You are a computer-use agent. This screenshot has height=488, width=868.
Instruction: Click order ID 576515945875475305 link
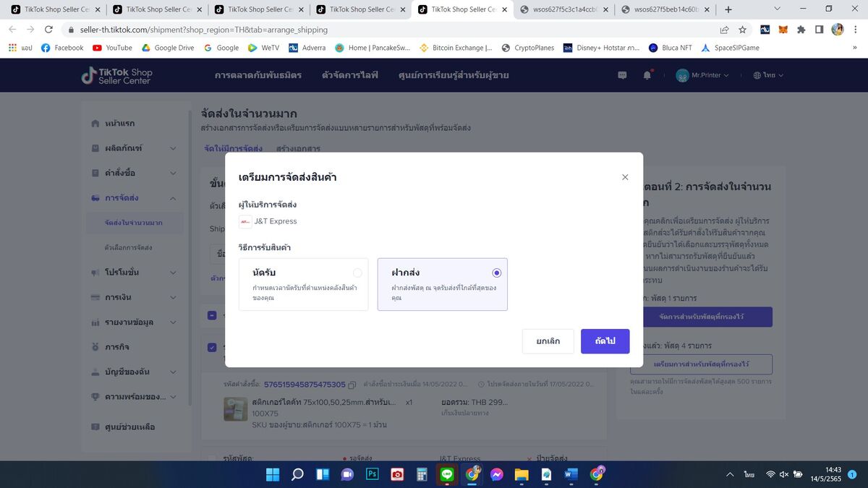coord(305,385)
